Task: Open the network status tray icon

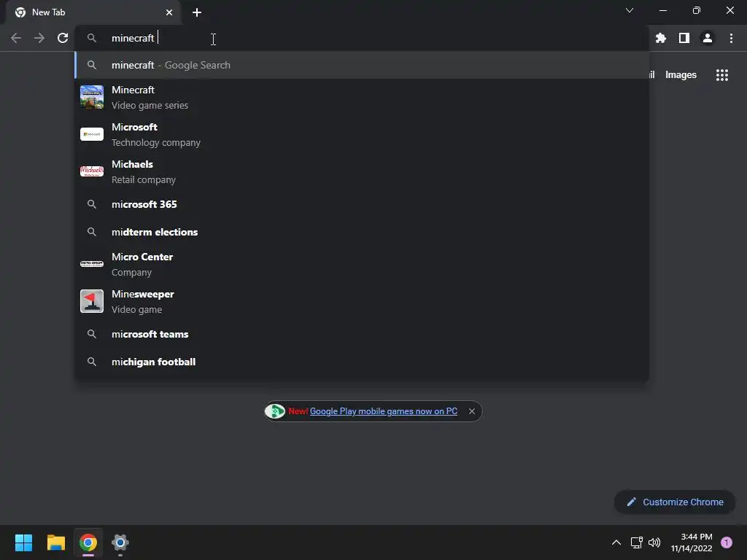Action: [x=636, y=542]
